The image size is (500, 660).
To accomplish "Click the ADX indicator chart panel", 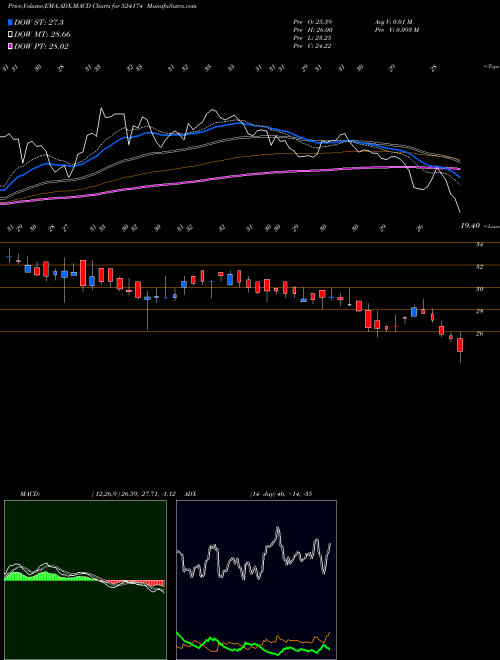I will tap(256, 580).
